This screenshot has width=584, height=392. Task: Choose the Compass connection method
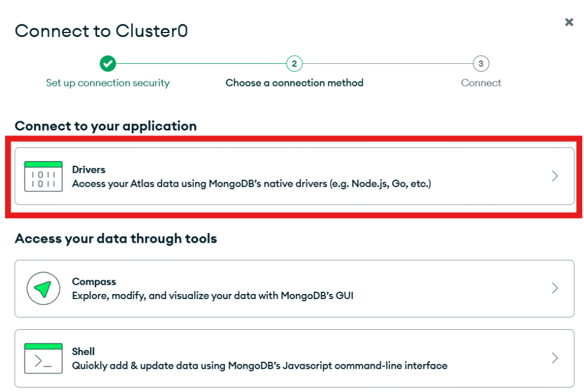(x=294, y=289)
